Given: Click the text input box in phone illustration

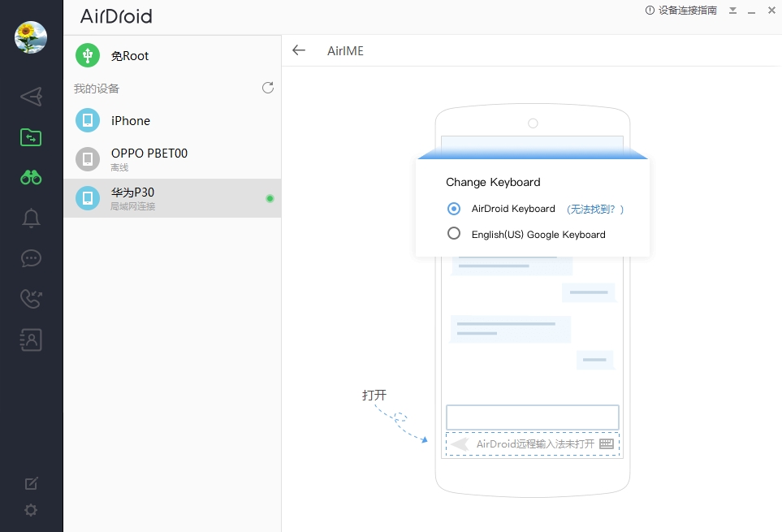Looking at the screenshot, I should 533,417.
